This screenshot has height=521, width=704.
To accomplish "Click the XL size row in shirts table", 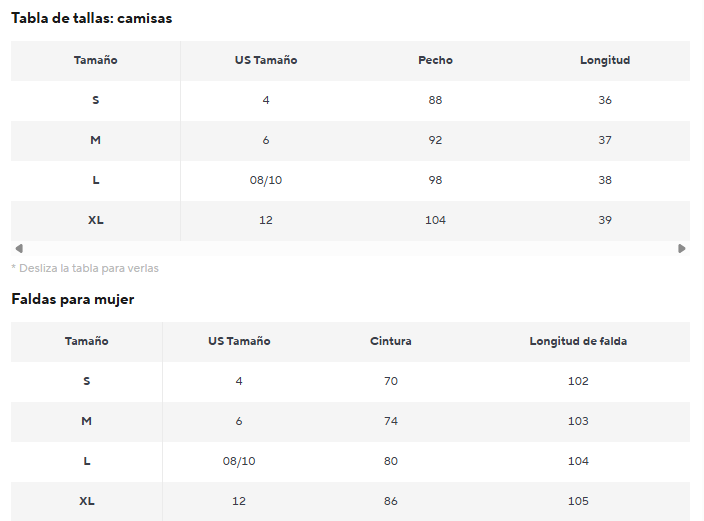I will [x=350, y=221].
